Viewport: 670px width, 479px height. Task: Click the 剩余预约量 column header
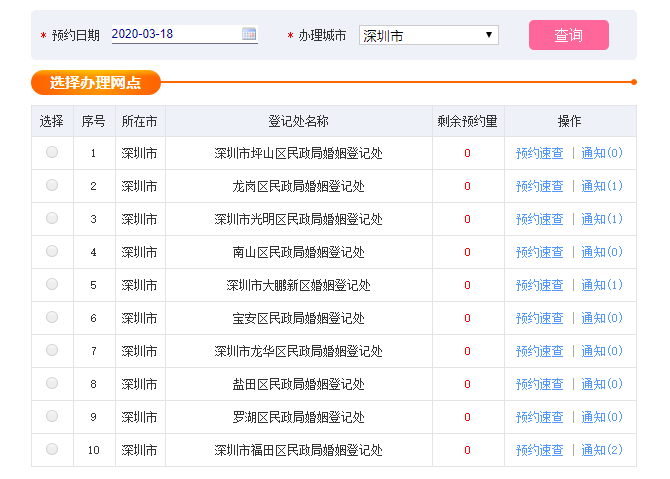pyautogui.click(x=467, y=121)
